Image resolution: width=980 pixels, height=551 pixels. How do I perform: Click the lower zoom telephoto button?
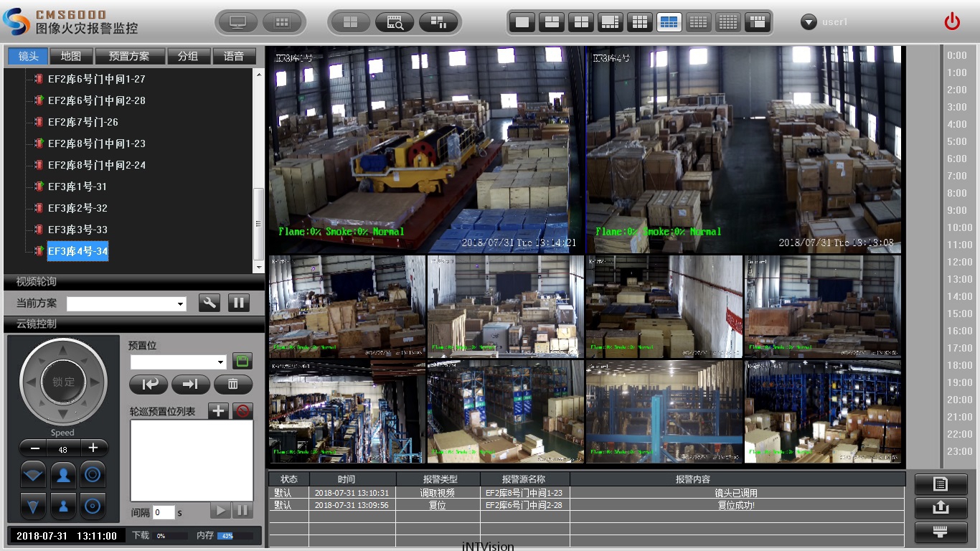tap(33, 506)
